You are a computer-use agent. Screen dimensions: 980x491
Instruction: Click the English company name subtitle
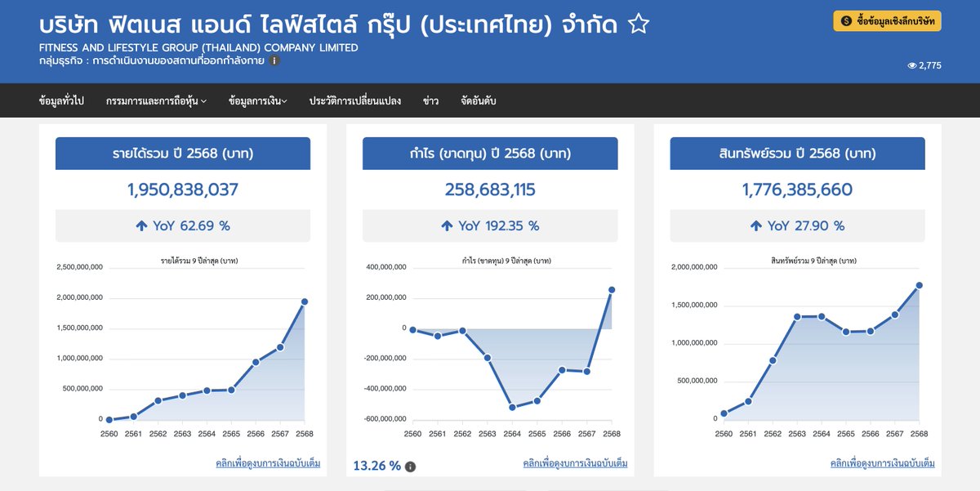click(x=198, y=47)
